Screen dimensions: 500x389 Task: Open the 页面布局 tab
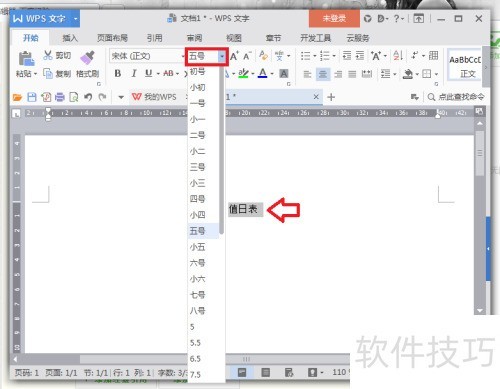click(112, 38)
